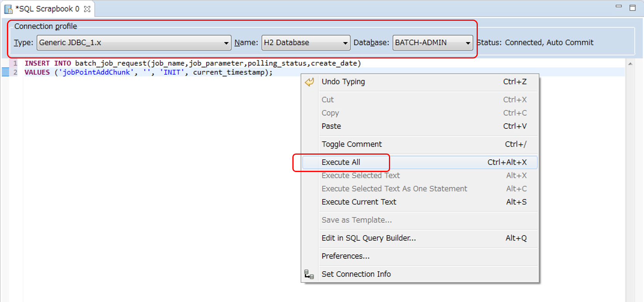Screen dimensions: 644x302
Task: Open the Database dropdown BATCH-ADMIN
Action: [433, 43]
